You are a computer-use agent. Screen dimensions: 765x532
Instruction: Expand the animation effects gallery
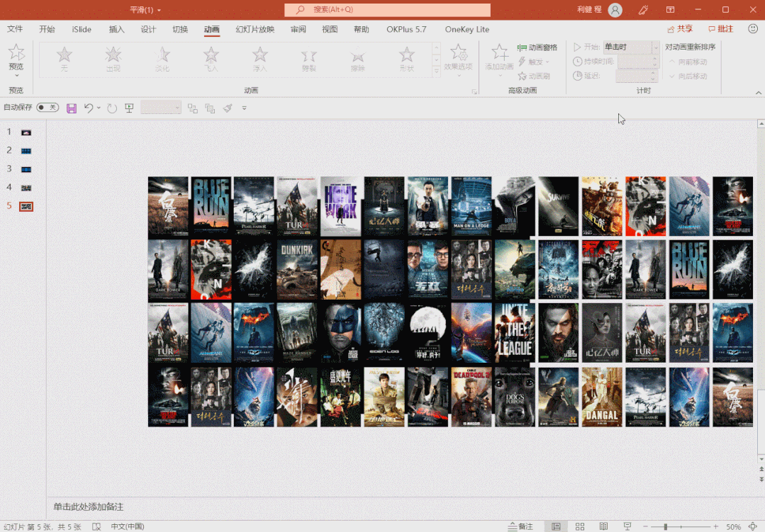pos(436,72)
